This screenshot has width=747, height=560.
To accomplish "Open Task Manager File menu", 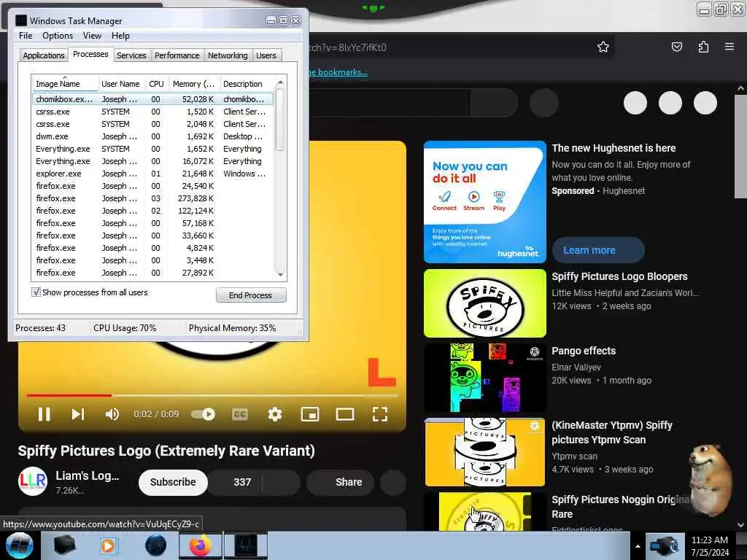I will click(26, 36).
